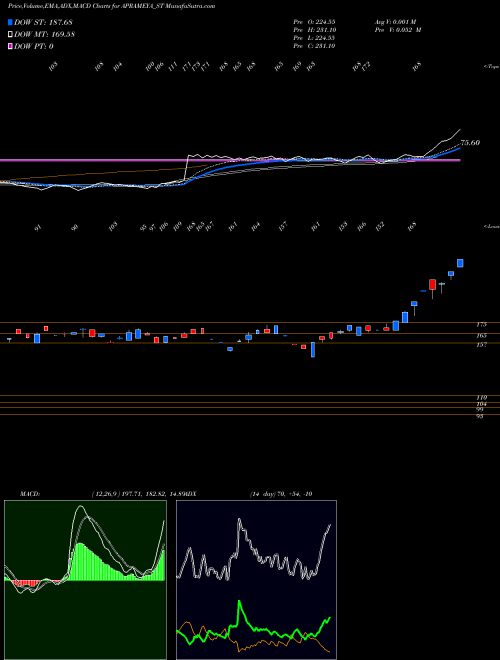Screen dimensions: 500x660
Task: Click the Lows axis label at right
Action: click(x=491, y=226)
